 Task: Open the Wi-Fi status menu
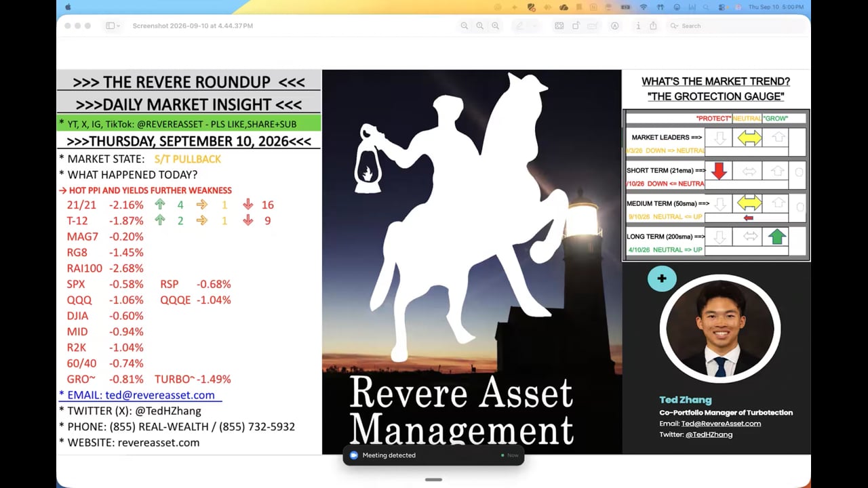click(644, 7)
